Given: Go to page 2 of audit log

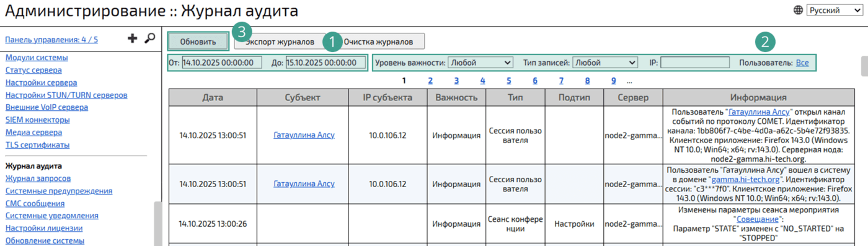Looking at the screenshot, I should tap(430, 81).
